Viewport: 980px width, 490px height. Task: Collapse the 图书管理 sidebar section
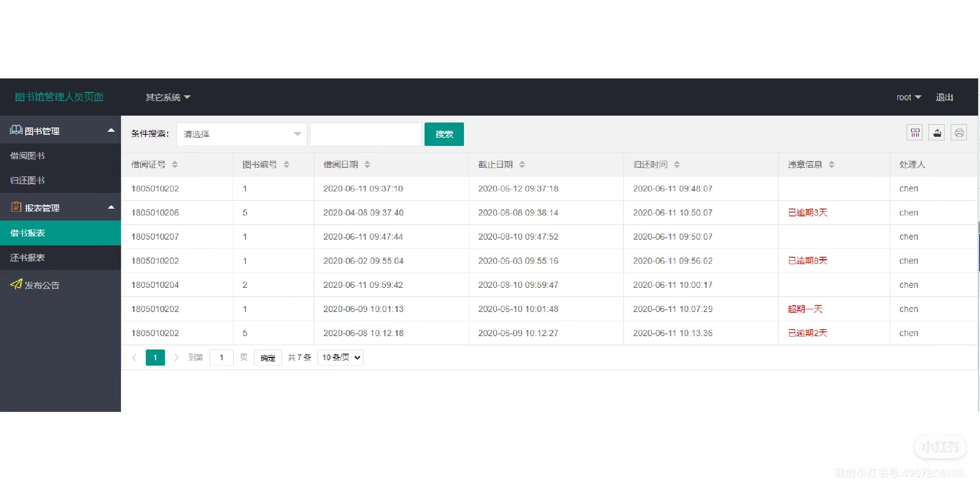tap(111, 131)
